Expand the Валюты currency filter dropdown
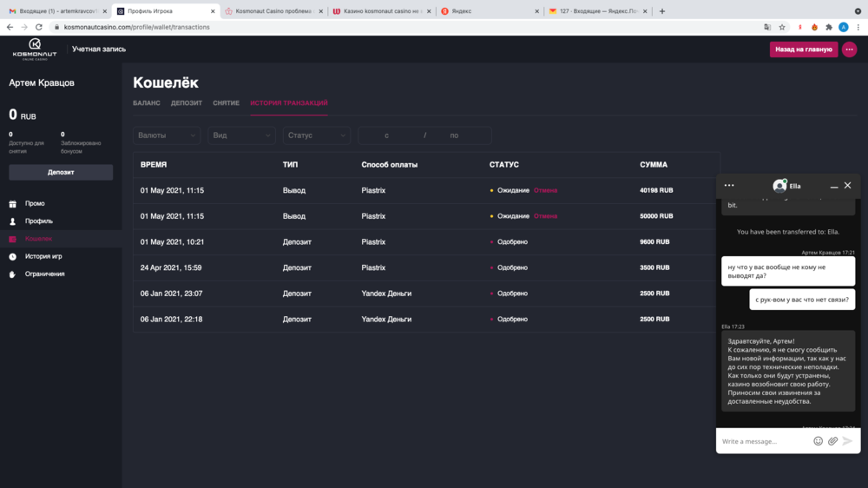This screenshot has width=868, height=488. [x=167, y=135]
